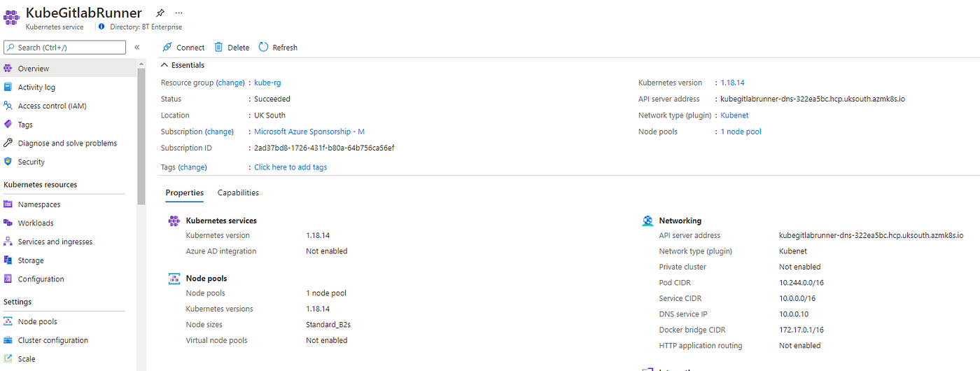This screenshot has width=980, height=371.
Task: Open Workloads under Kubernetes resources
Action: point(36,223)
